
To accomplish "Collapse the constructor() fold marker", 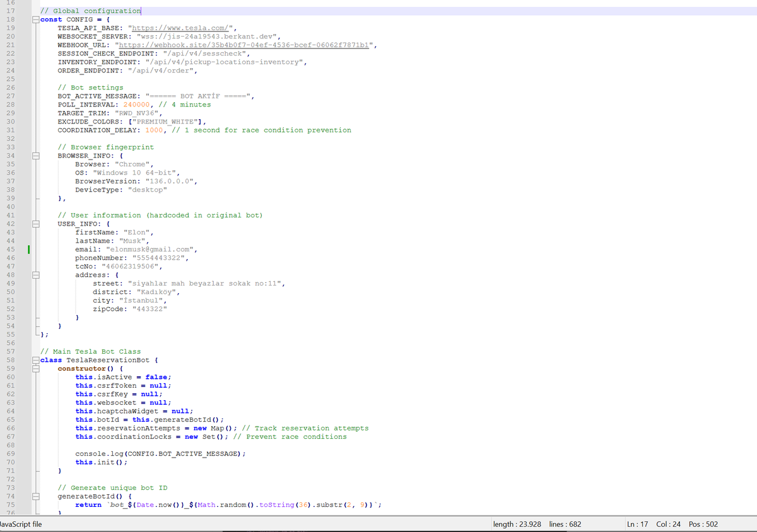I will (37, 369).
